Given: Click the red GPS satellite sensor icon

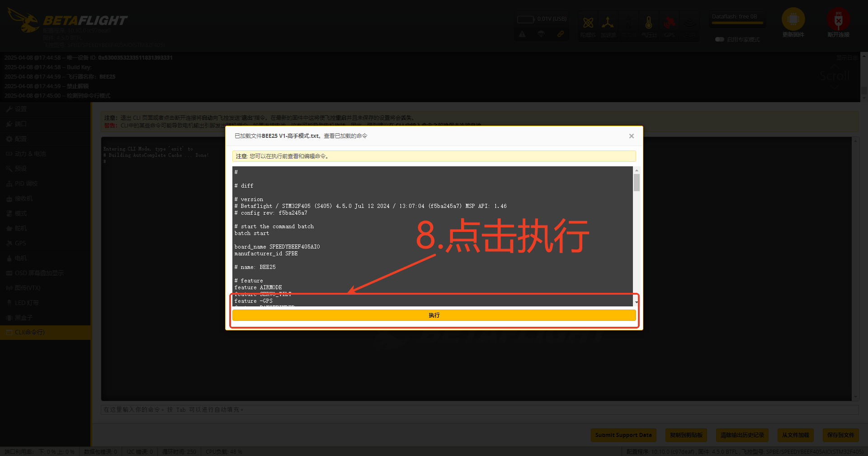Looking at the screenshot, I should [669, 26].
